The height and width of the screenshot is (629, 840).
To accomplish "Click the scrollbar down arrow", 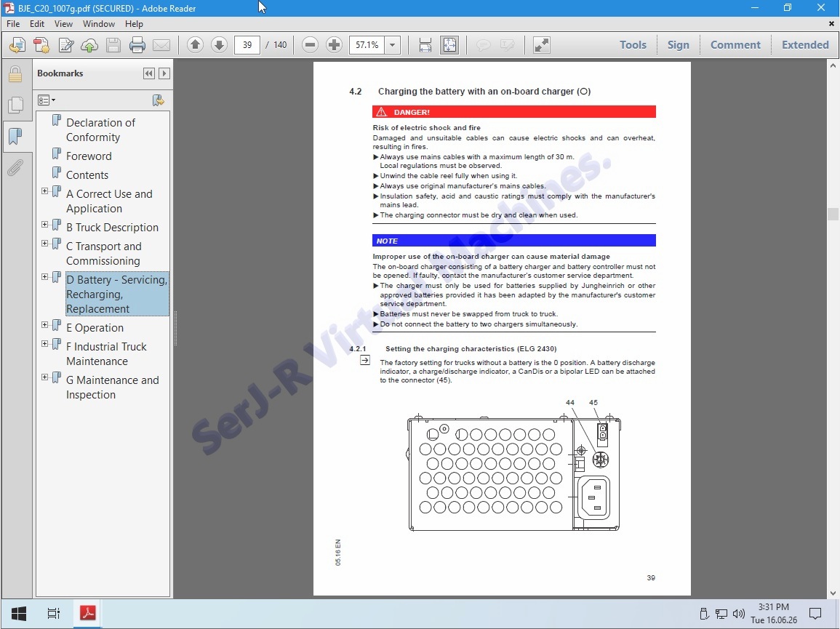I will 833,593.
